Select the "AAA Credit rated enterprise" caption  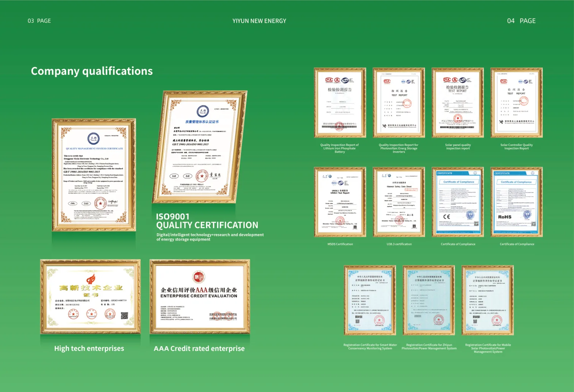199,348
